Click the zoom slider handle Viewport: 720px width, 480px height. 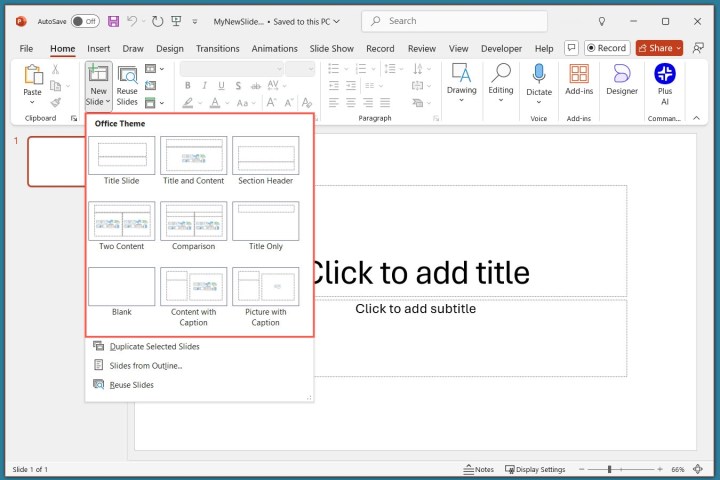tap(609, 469)
